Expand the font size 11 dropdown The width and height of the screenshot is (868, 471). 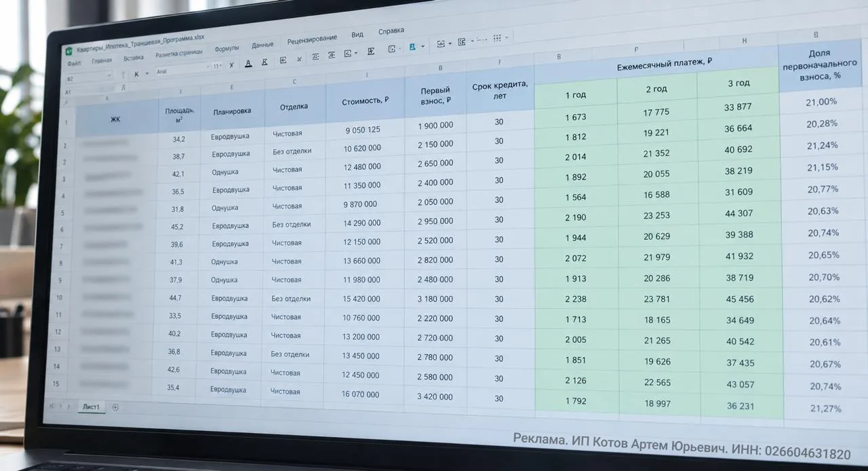click(x=216, y=66)
